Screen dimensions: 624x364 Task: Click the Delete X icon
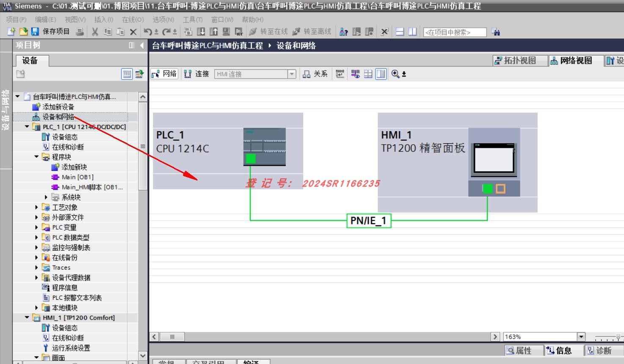tap(133, 32)
